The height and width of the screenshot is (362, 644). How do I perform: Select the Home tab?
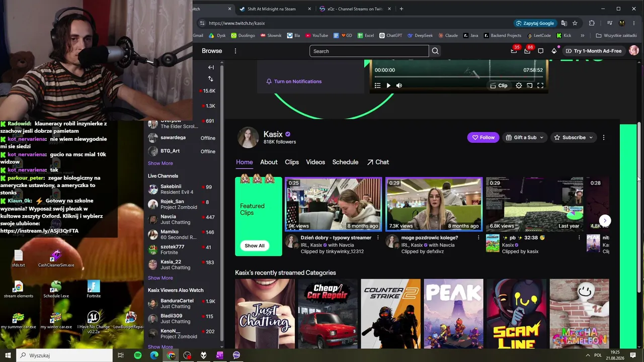[245, 162]
